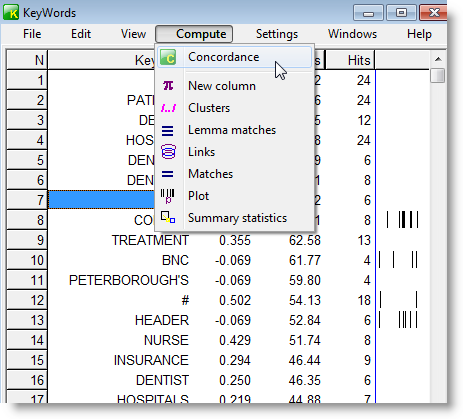Choose Plot from the Compute menu
This screenshot has width=463, height=419.
point(234,196)
